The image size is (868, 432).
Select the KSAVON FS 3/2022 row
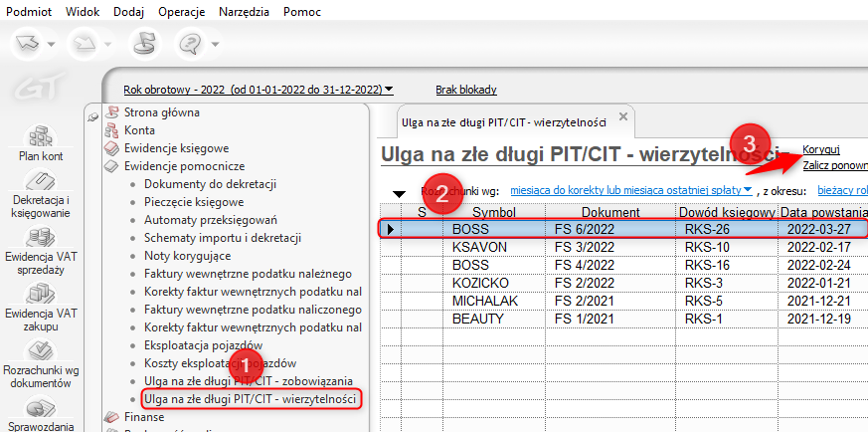pyautogui.click(x=622, y=247)
